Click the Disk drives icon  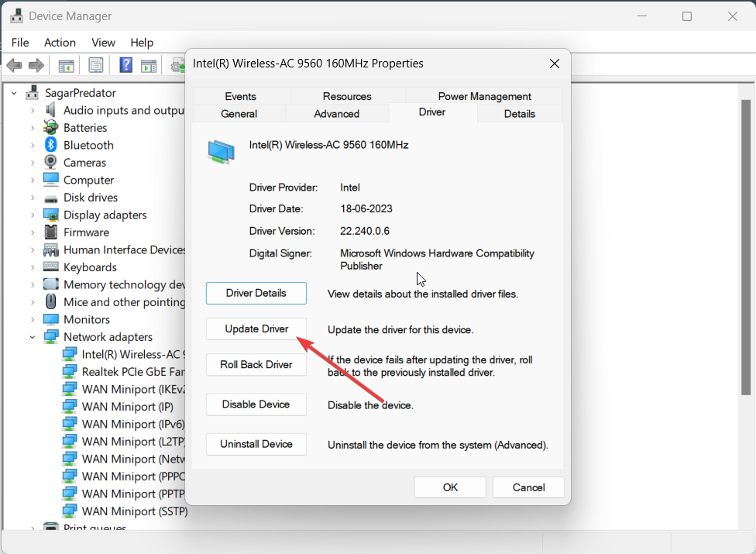click(50, 198)
